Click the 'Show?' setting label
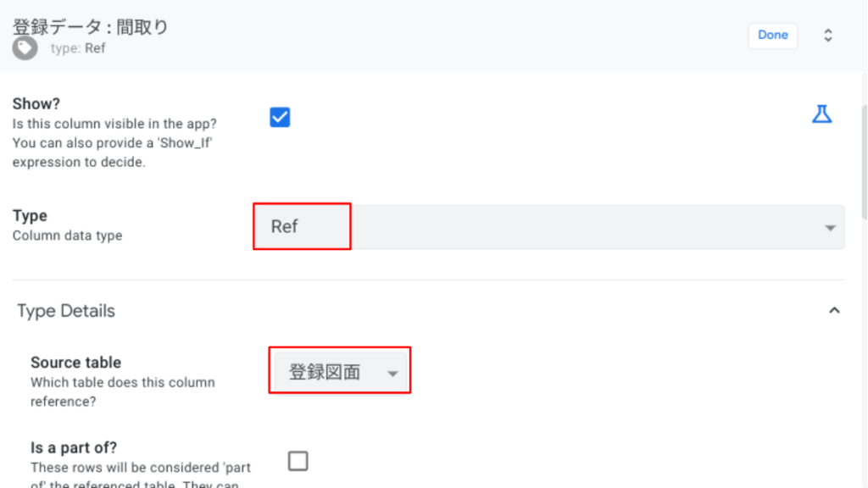This screenshot has height=488, width=868. click(36, 103)
